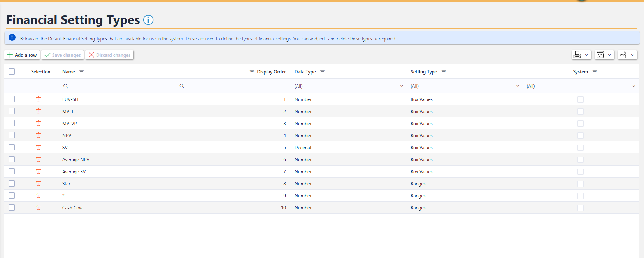
Task: Click the Add a row button
Action: pos(22,55)
